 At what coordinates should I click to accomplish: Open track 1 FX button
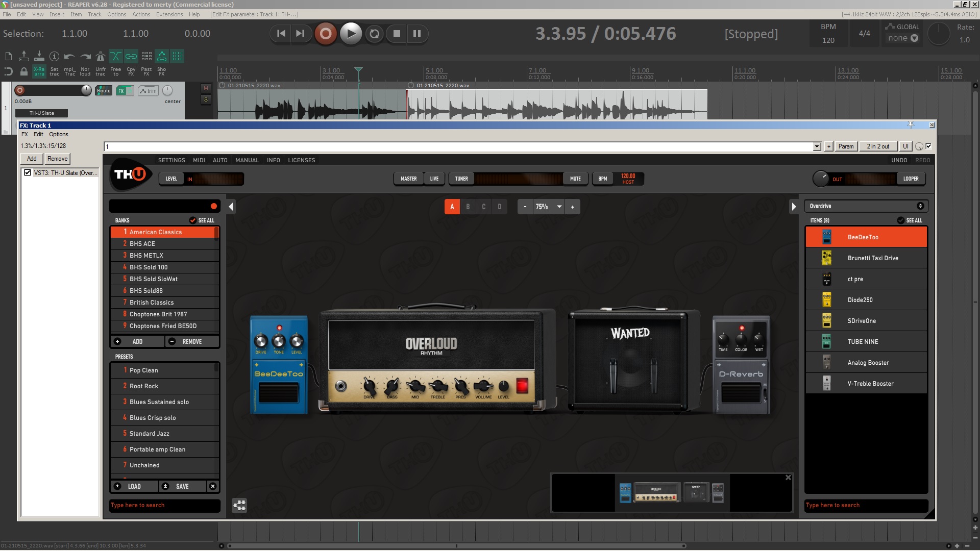(121, 91)
